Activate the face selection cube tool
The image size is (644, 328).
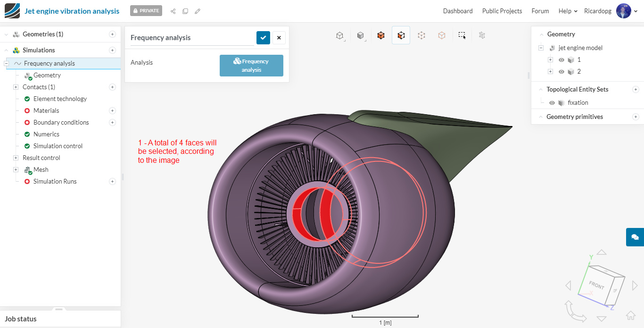[401, 35]
